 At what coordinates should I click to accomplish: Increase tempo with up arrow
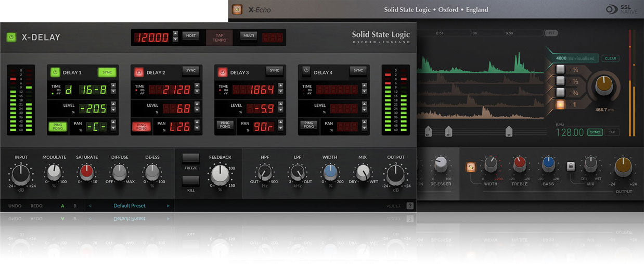(175, 34)
